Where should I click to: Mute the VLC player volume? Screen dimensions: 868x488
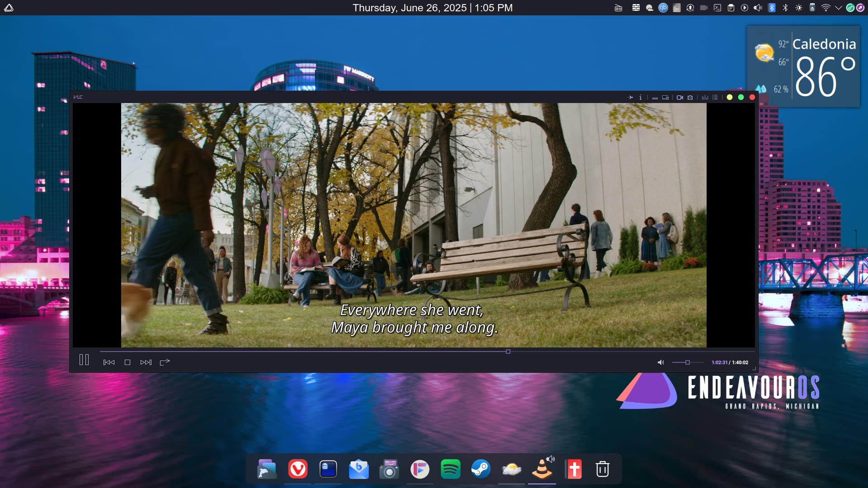pos(660,362)
